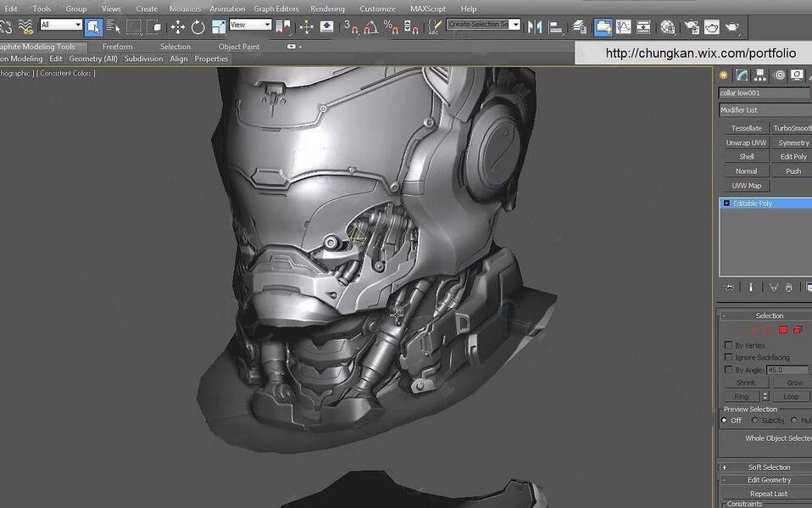Open the Rendered Frame Window icon

(711, 27)
